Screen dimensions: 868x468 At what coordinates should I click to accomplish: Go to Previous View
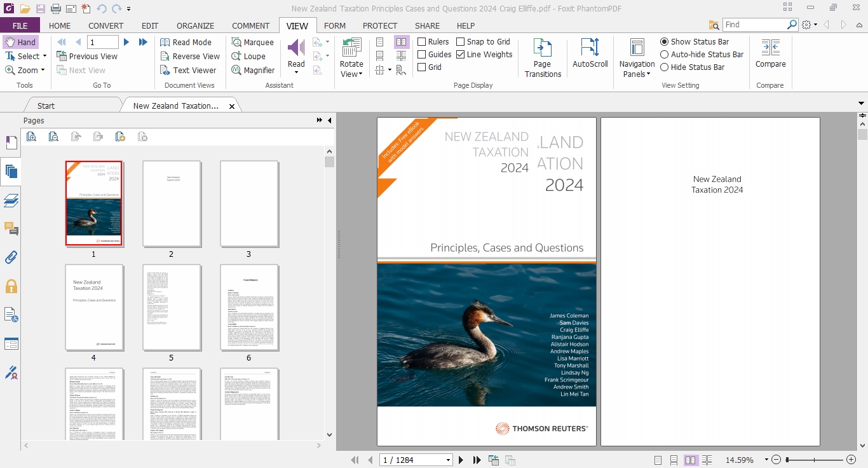(87, 56)
